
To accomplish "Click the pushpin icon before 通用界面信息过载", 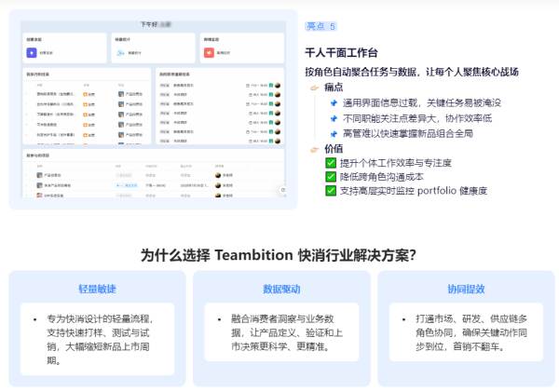I will [333, 102].
